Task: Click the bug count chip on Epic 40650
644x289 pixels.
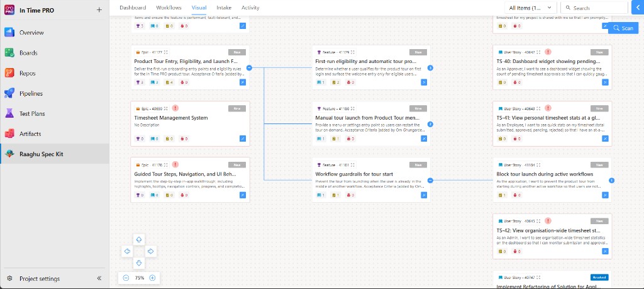Action: click(x=184, y=139)
